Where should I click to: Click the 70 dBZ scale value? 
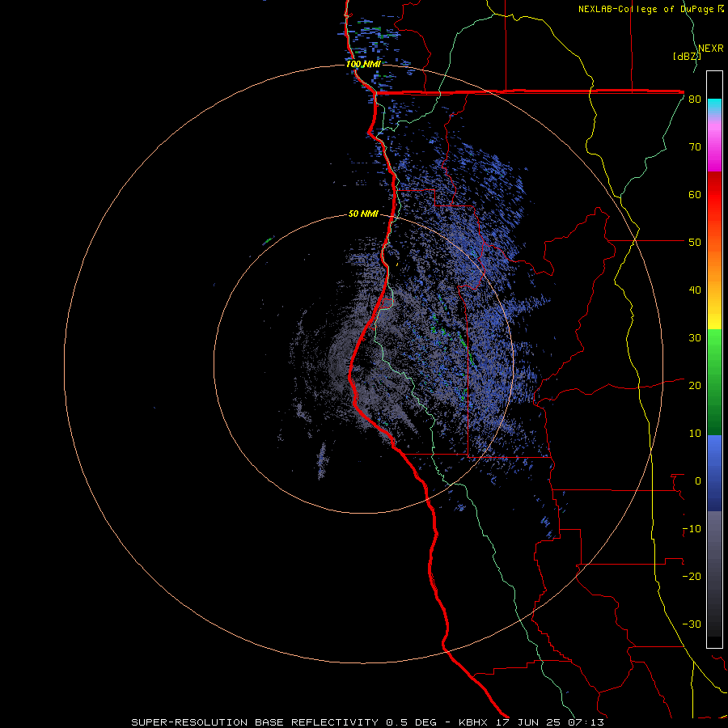(695, 147)
